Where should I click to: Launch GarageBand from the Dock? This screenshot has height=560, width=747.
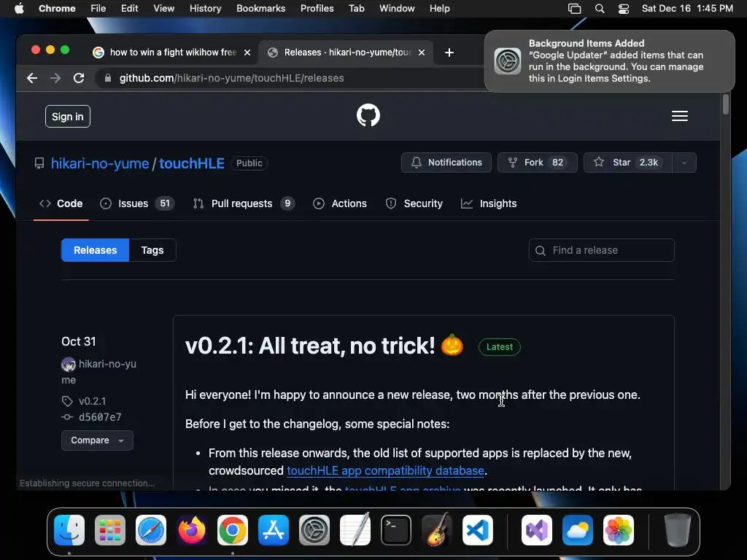point(437,530)
